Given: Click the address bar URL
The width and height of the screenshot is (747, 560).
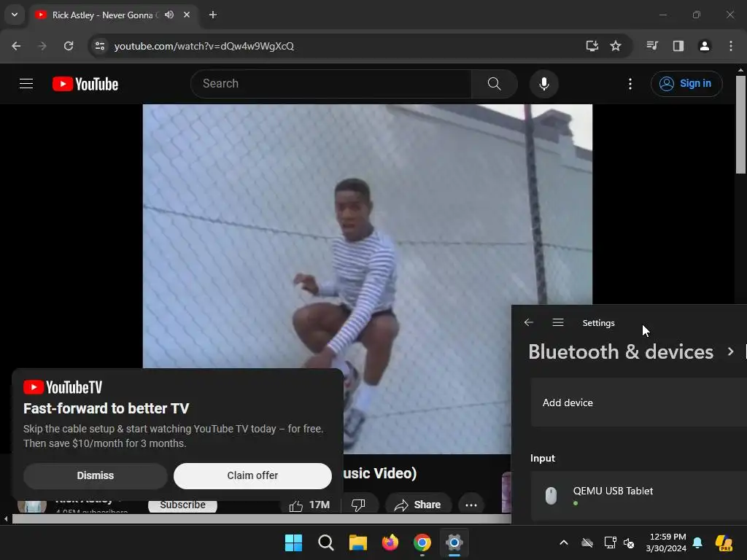Looking at the screenshot, I should click(204, 46).
